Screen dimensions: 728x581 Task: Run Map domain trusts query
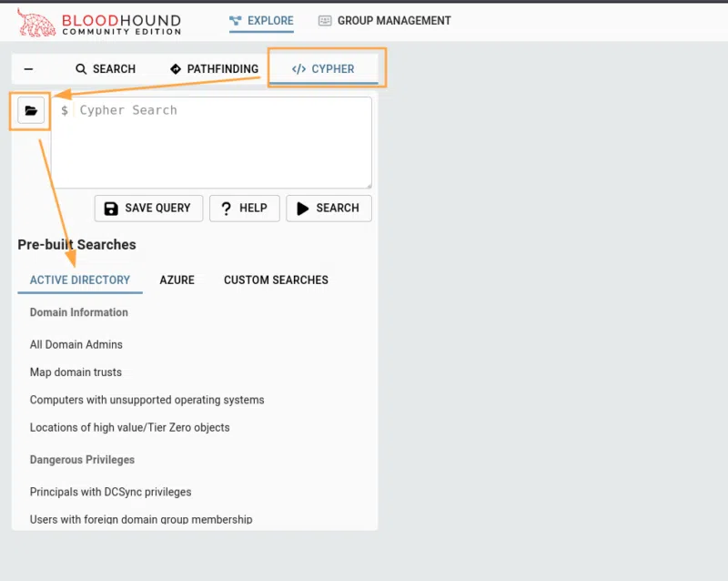click(76, 372)
